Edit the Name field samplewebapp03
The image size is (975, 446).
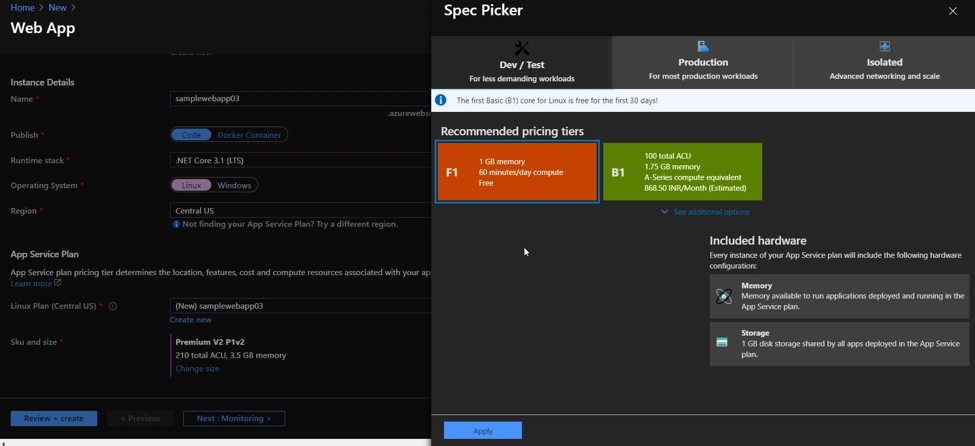[300, 99]
